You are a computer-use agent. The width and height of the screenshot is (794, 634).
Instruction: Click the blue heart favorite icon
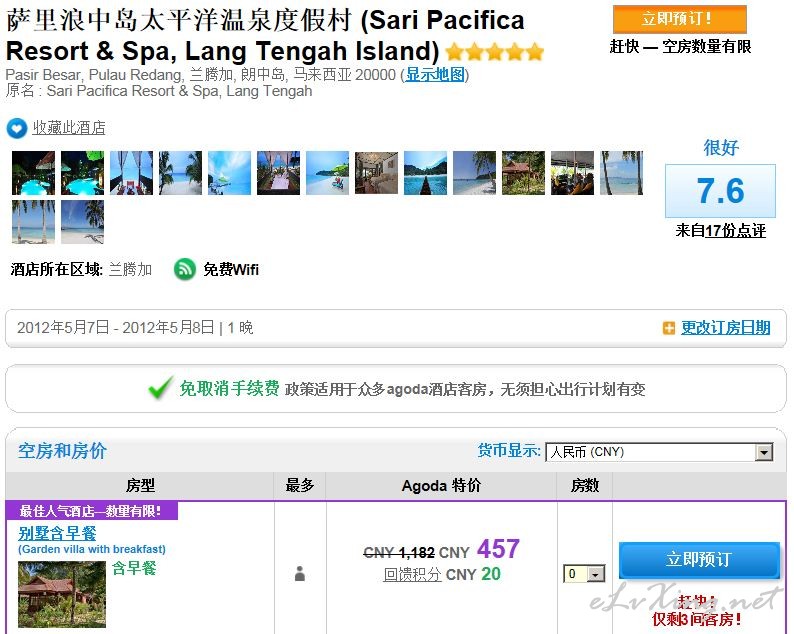click(16, 128)
